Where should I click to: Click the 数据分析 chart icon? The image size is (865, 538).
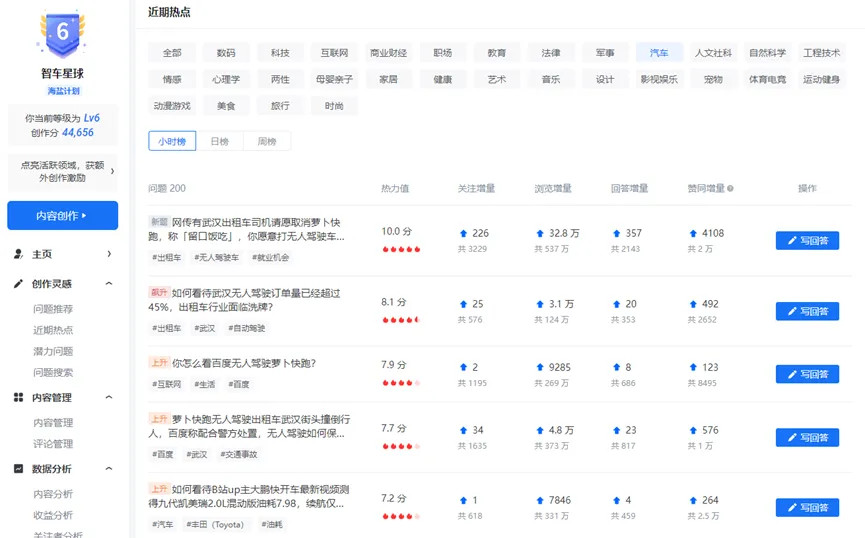tap(18, 468)
